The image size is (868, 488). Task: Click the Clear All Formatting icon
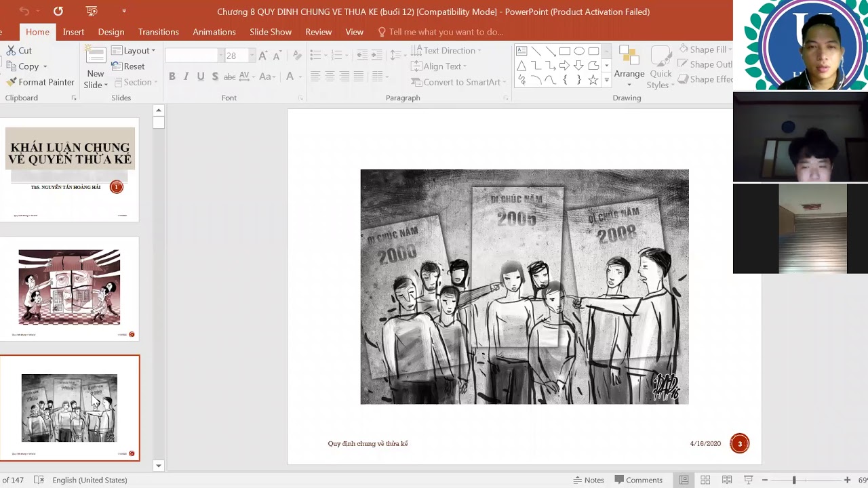[296, 56]
